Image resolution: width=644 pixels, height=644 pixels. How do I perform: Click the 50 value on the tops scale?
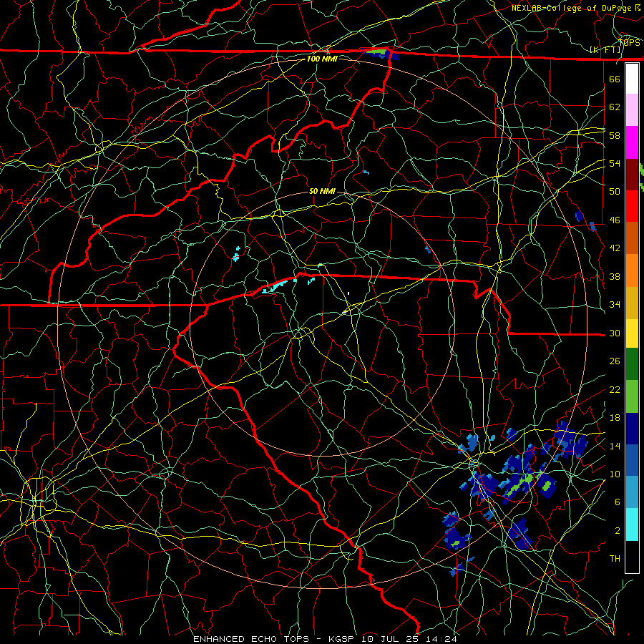(x=615, y=192)
